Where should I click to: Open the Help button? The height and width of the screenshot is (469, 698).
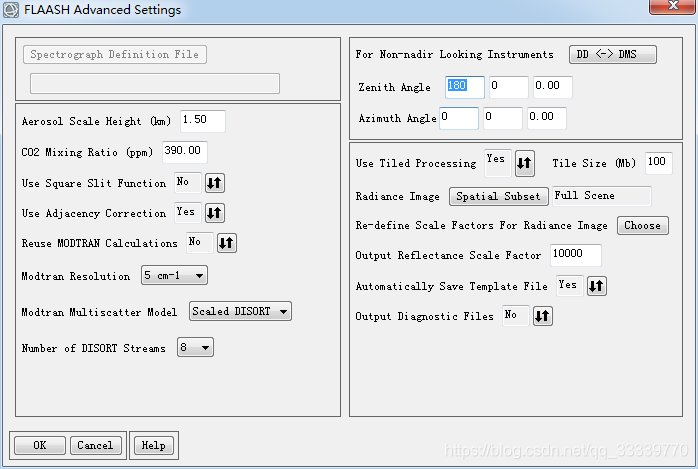coord(154,445)
